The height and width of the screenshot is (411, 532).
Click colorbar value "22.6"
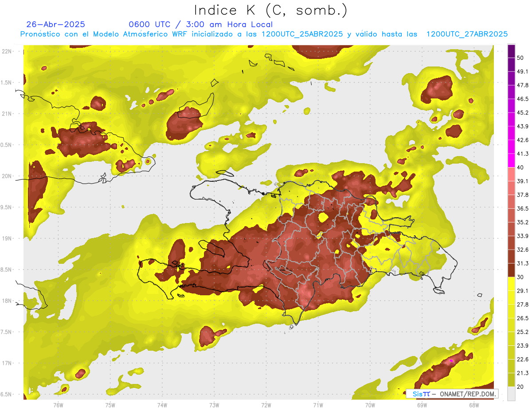click(x=523, y=360)
